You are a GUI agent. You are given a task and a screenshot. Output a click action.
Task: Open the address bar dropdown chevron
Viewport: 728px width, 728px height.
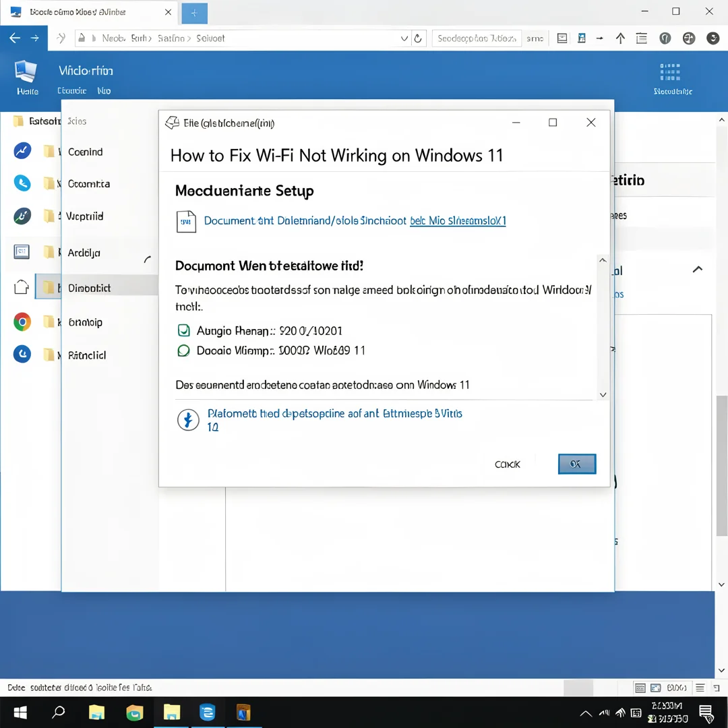click(404, 38)
